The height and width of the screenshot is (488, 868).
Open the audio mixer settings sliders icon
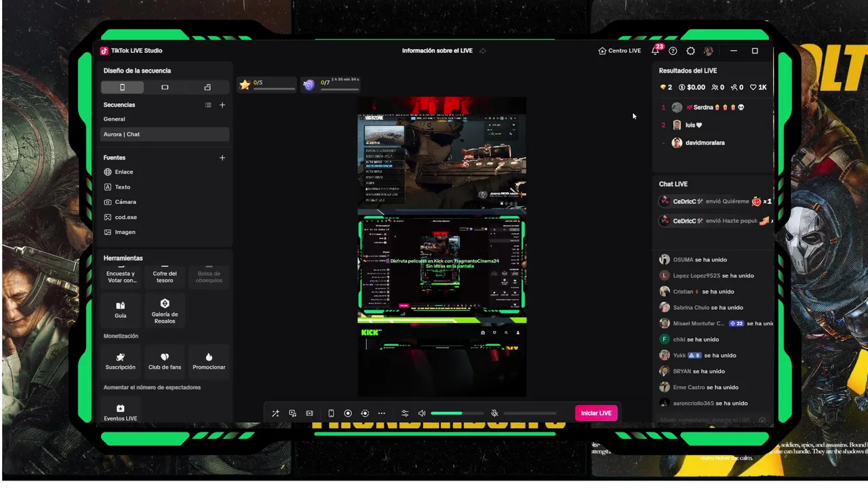405,413
